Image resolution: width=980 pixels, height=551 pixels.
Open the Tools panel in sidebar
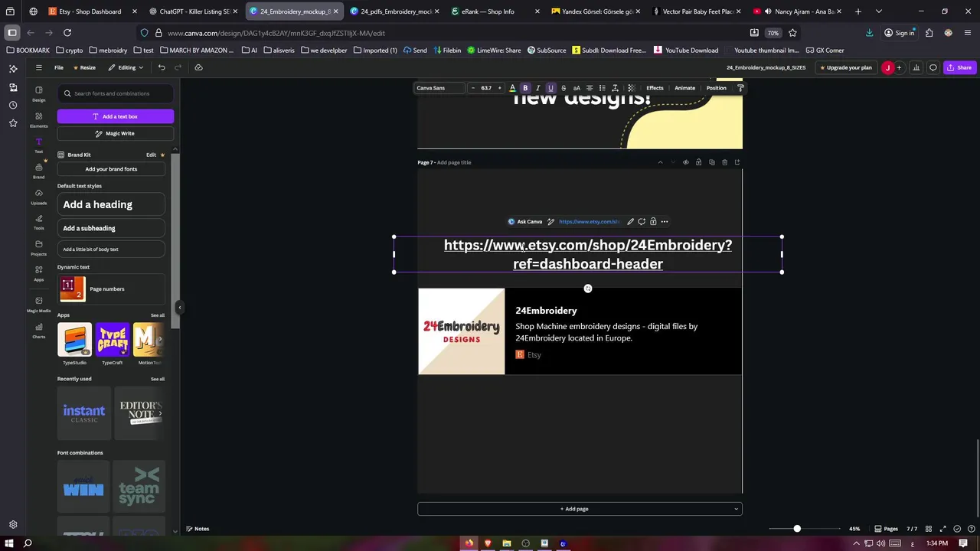click(38, 222)
